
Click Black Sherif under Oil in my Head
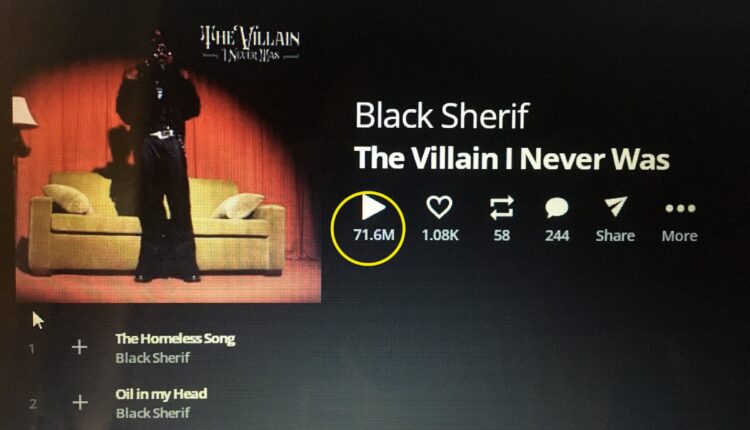[x=153, y=413]
